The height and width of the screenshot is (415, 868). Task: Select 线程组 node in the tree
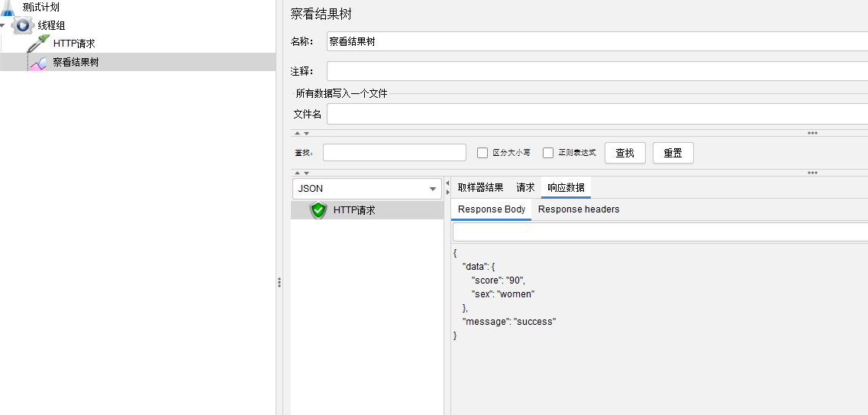coord(51,25)
